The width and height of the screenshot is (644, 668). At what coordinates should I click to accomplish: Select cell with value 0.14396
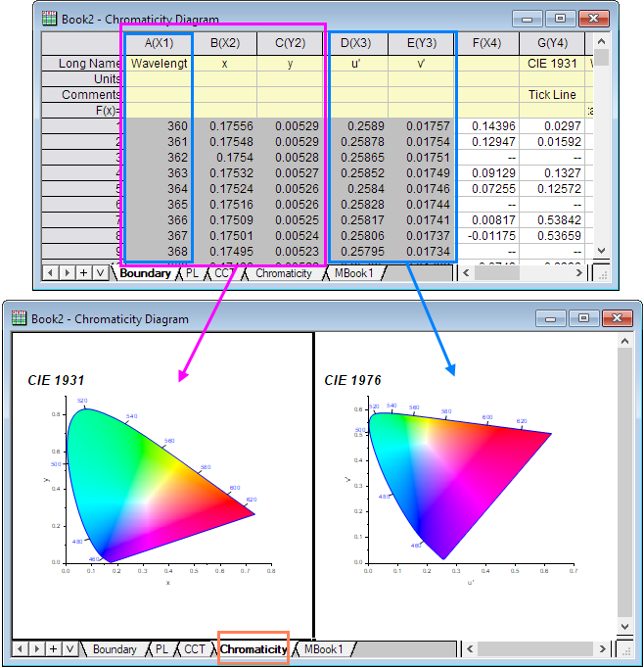(x=487, y=126)
